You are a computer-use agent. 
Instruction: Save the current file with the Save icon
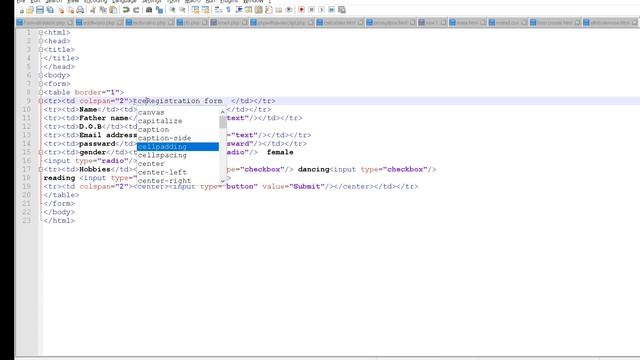(40, 10)
